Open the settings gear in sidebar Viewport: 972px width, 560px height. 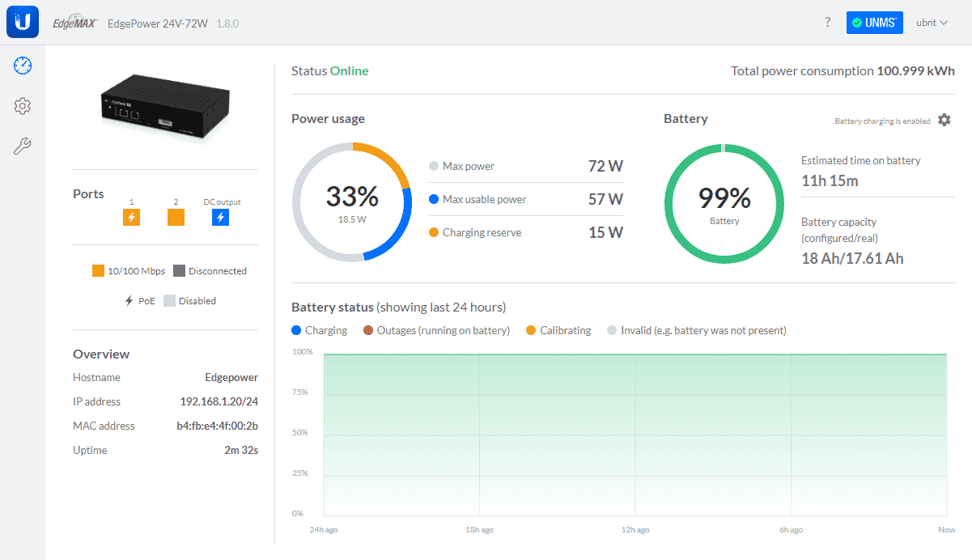coord(23,106)
